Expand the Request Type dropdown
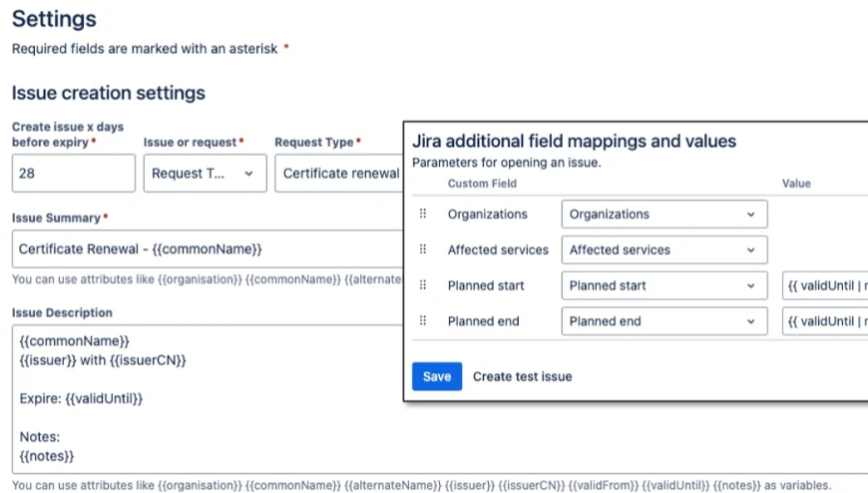The width and height of the screenshot is (868, 493). [x=339, y=174]
